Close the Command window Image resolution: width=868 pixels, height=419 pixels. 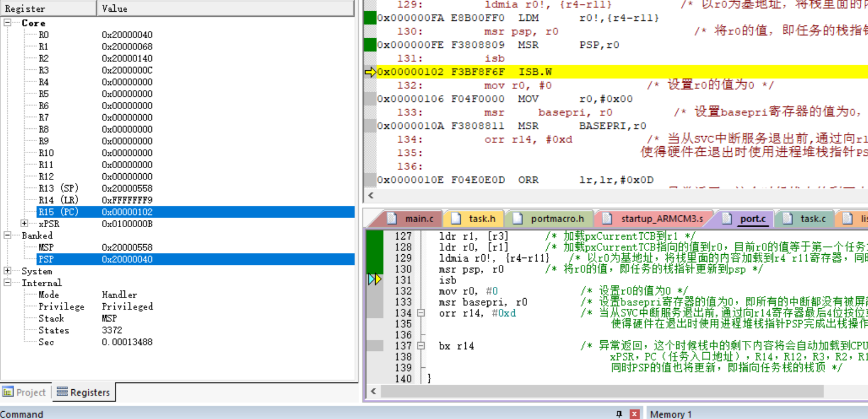click(x=635, y=414)
